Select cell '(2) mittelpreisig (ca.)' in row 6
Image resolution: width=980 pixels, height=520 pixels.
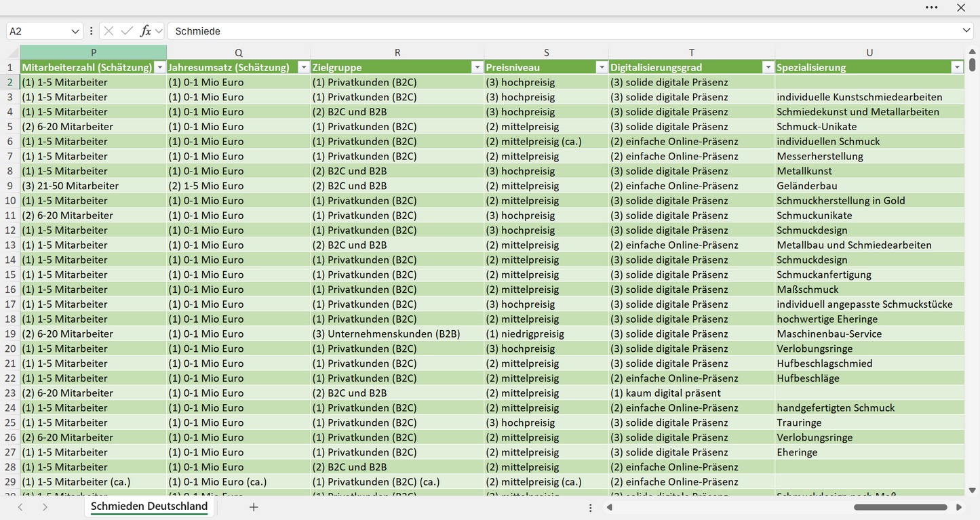[546, 141]
